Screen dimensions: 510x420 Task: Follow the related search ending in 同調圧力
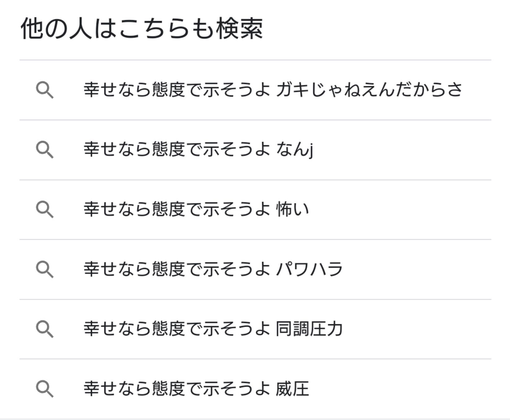[x=213, y=329]
